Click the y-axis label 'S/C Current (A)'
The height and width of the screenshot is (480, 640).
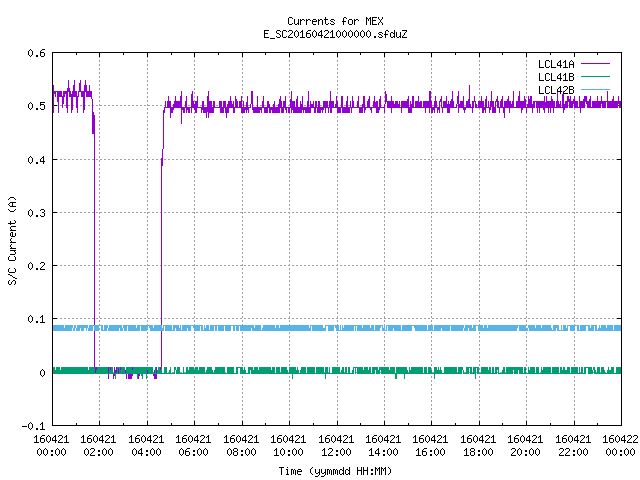click(12, 241)
